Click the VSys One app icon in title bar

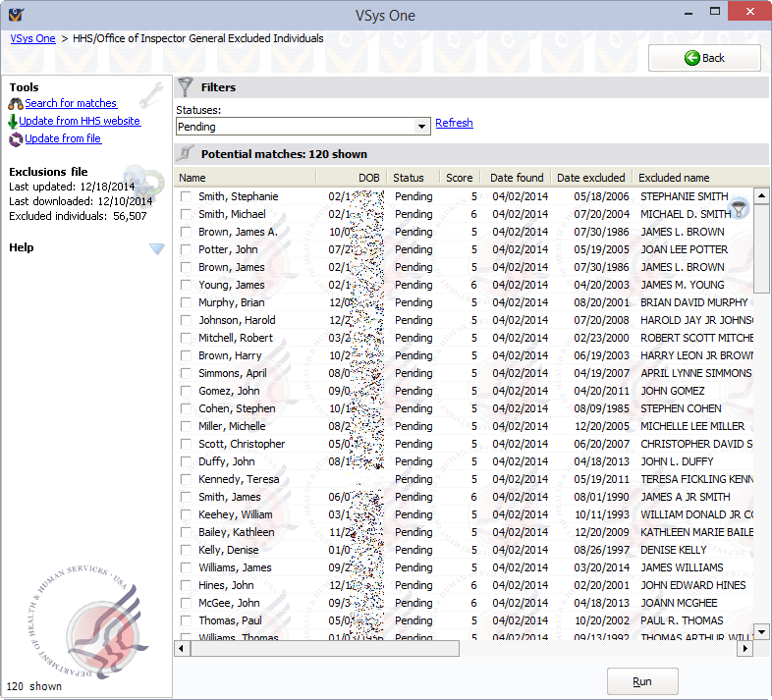(16, 15)
